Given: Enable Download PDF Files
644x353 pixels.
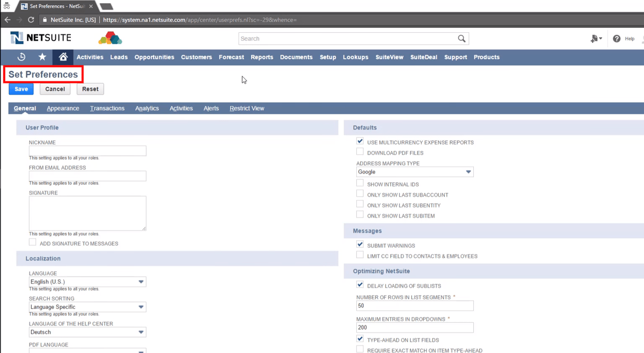Looking at the screenshot, I should pos(360,151).
